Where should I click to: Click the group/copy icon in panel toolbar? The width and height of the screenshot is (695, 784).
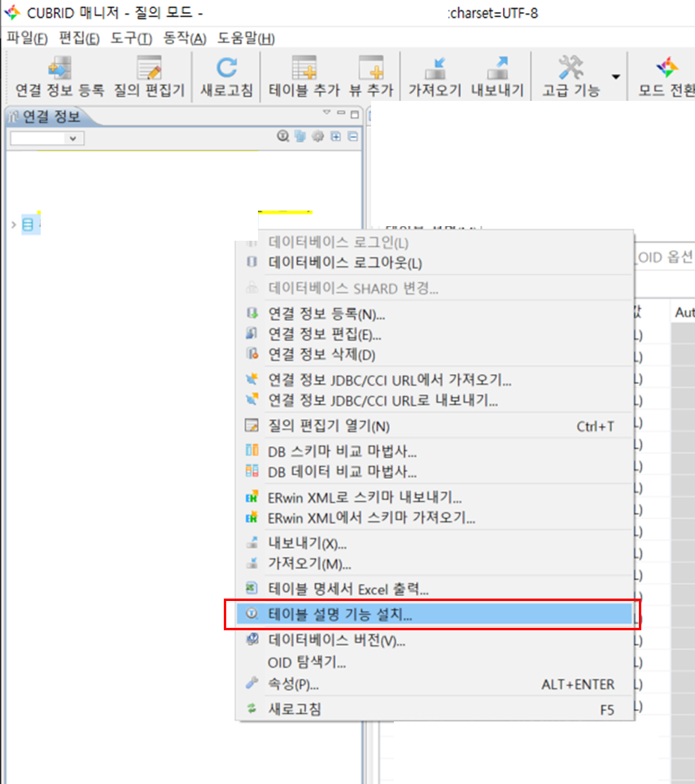tap(300, 136)
